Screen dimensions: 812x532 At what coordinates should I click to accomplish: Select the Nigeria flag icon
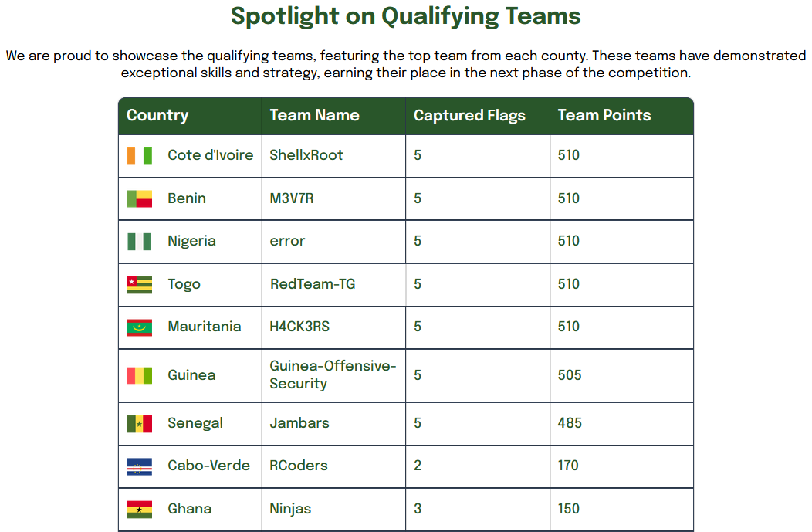tap(139, 242)
